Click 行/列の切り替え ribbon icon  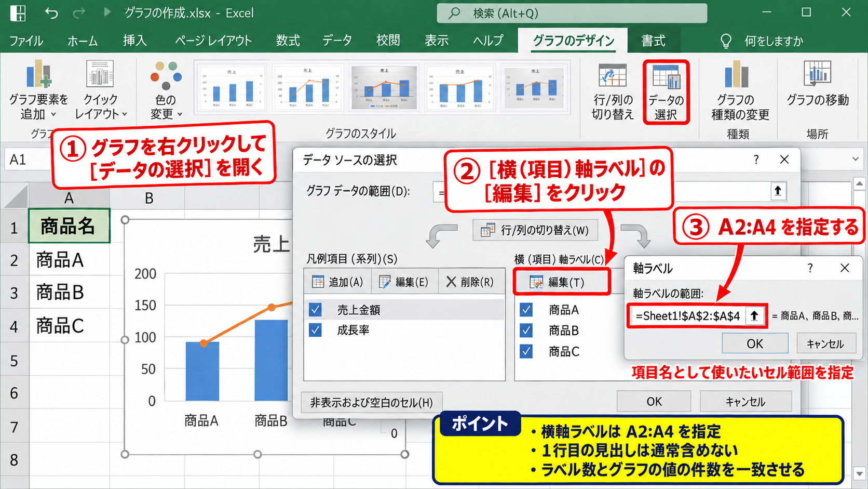click(x=613, y=92)
